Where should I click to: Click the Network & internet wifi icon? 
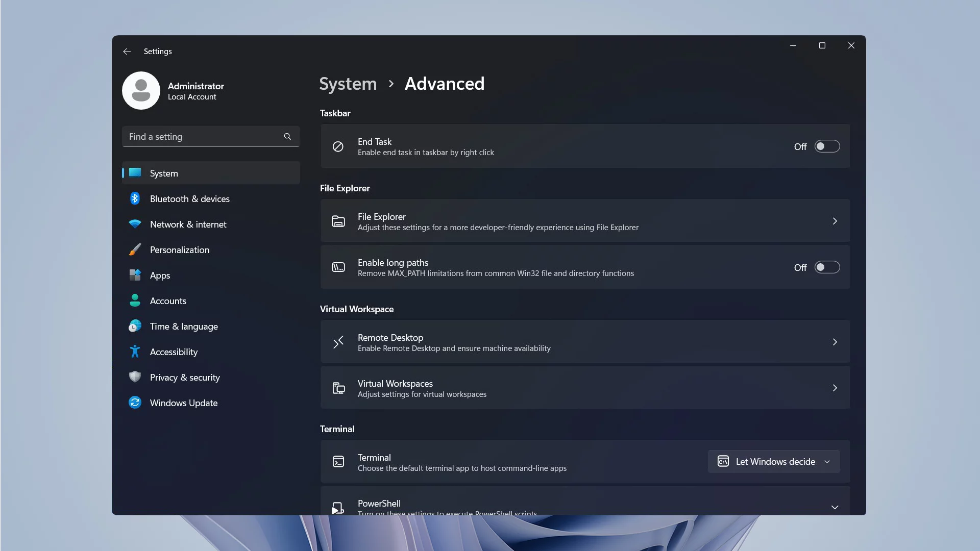pos(135,224)
